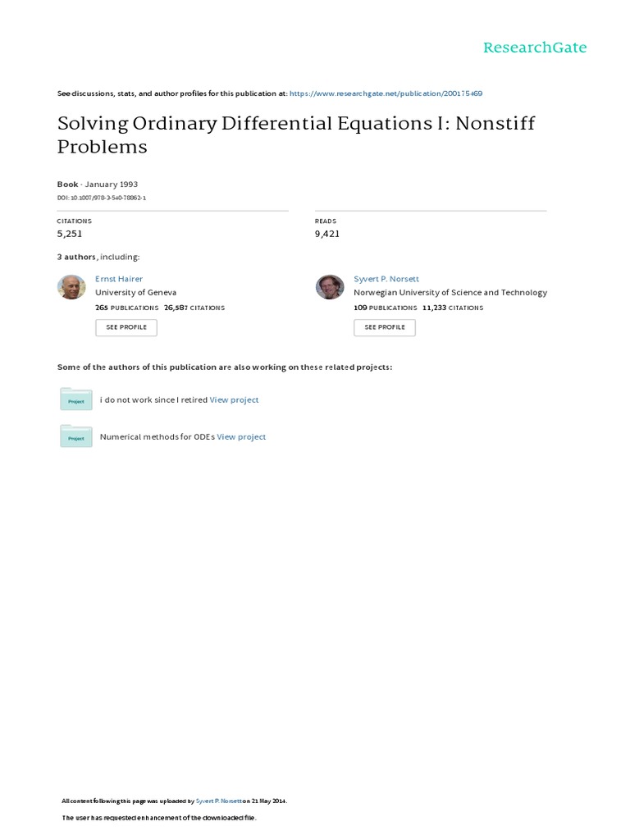Click the book title heading
Image resolution: width=630 pixels, height=840 pixels.
[x=295, y=135]
